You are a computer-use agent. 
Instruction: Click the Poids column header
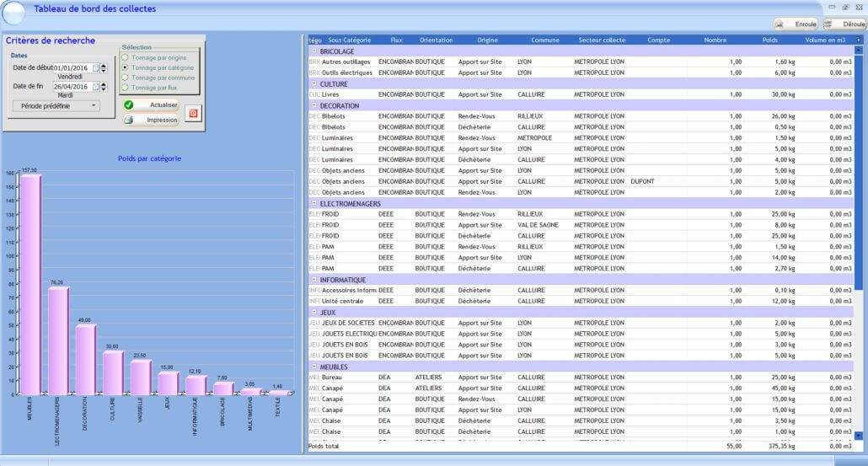[769, 40]
